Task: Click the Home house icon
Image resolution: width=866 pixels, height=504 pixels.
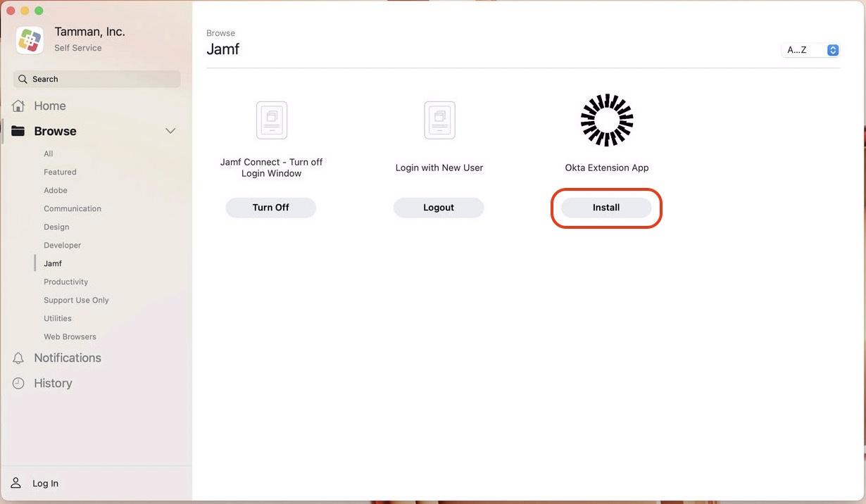Action: (18, 106)
